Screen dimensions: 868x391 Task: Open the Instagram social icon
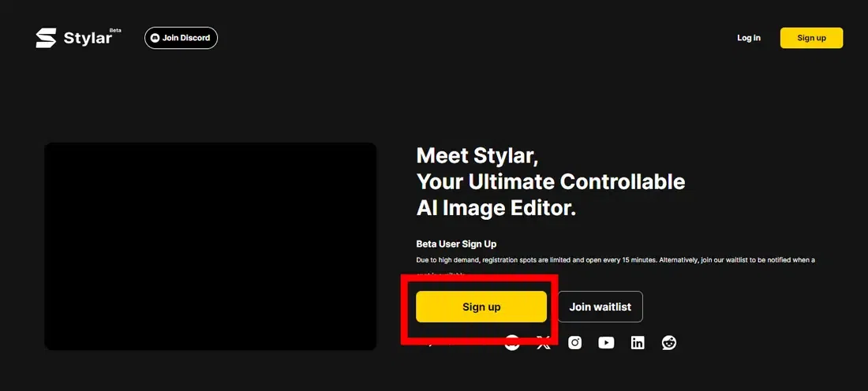coord(575,343)
